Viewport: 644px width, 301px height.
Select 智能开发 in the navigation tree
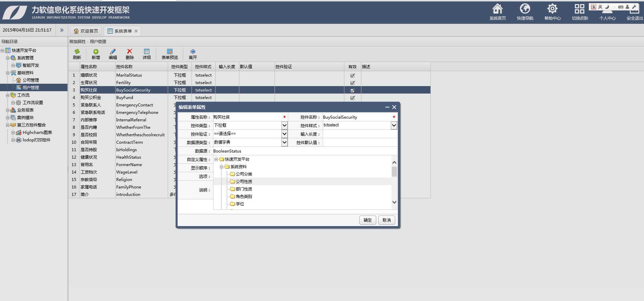31,65
